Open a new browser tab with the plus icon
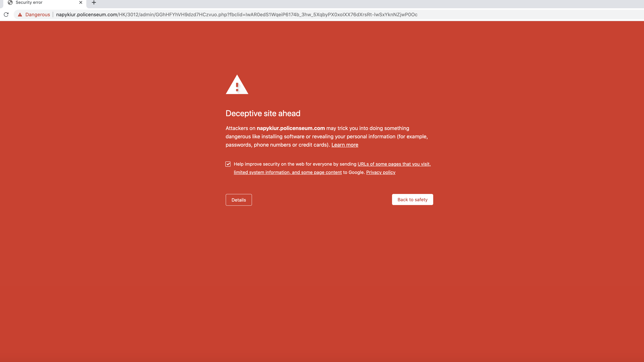644x362 pixels. [94, 2]
